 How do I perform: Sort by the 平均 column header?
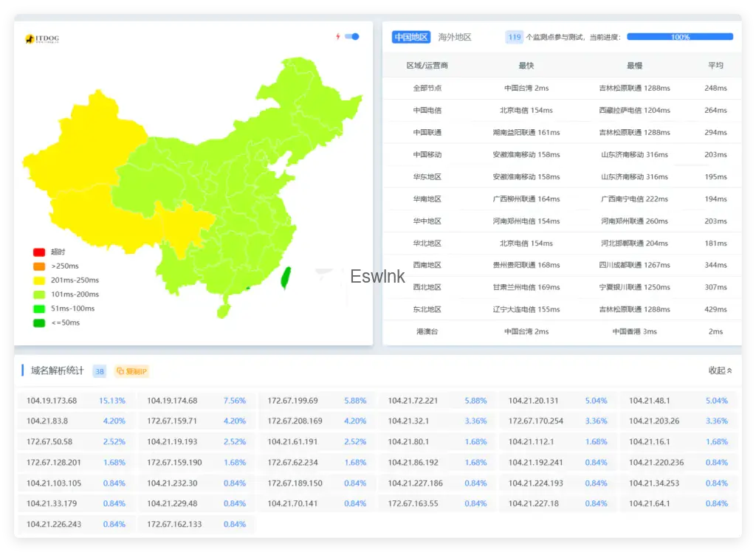715,66
